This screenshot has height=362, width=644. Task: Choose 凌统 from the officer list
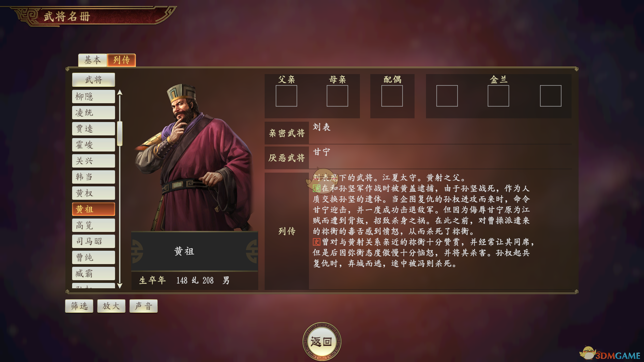[x=94, y=113]
